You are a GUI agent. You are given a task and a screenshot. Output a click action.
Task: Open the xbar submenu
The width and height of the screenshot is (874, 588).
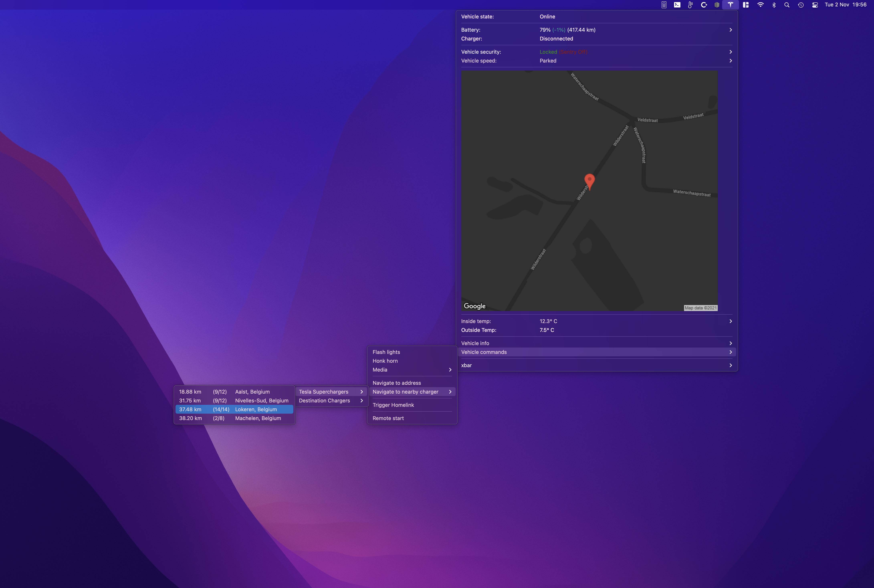pyautogui.click(x=596, y=365)
